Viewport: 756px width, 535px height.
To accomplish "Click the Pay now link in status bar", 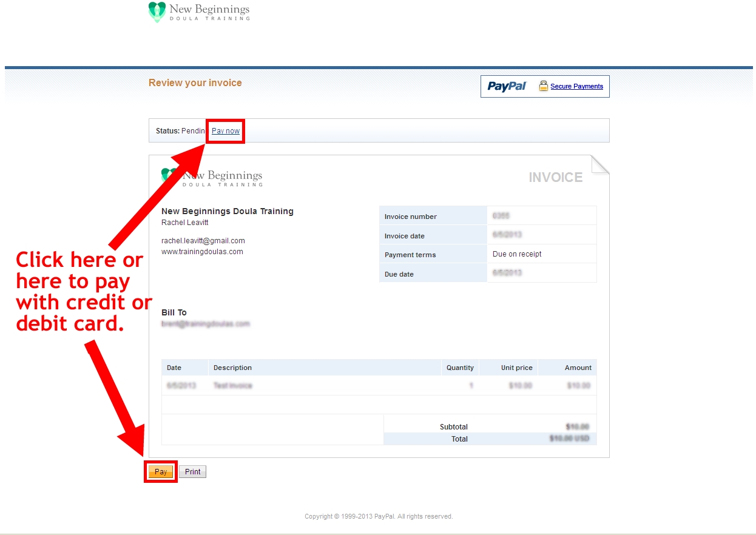I will [x=226, y=131].
